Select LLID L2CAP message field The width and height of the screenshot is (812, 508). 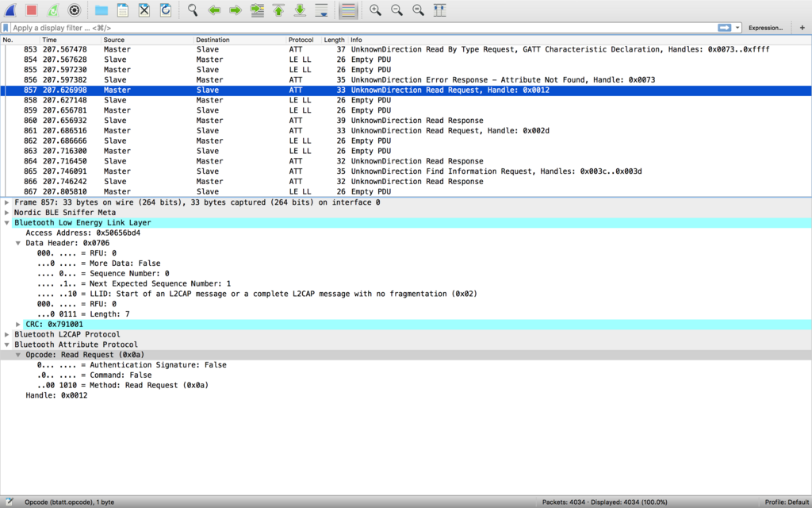pyautogui.click(x=257, y=294)
